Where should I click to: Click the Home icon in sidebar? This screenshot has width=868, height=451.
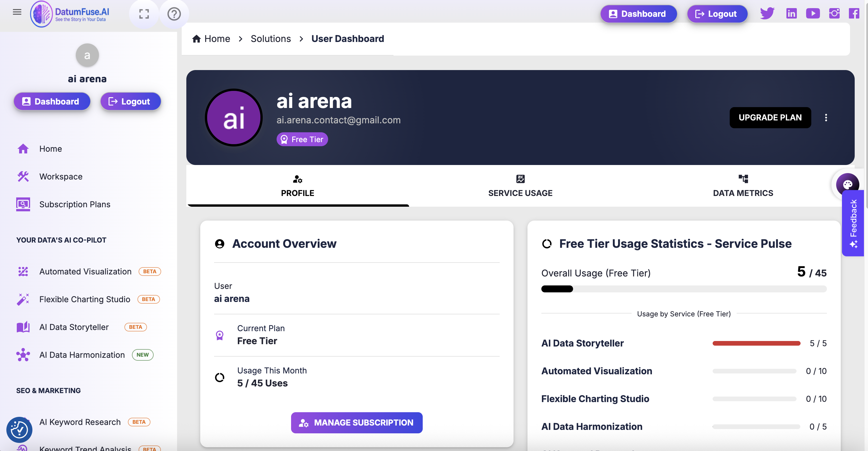click(x=23, y=149)
